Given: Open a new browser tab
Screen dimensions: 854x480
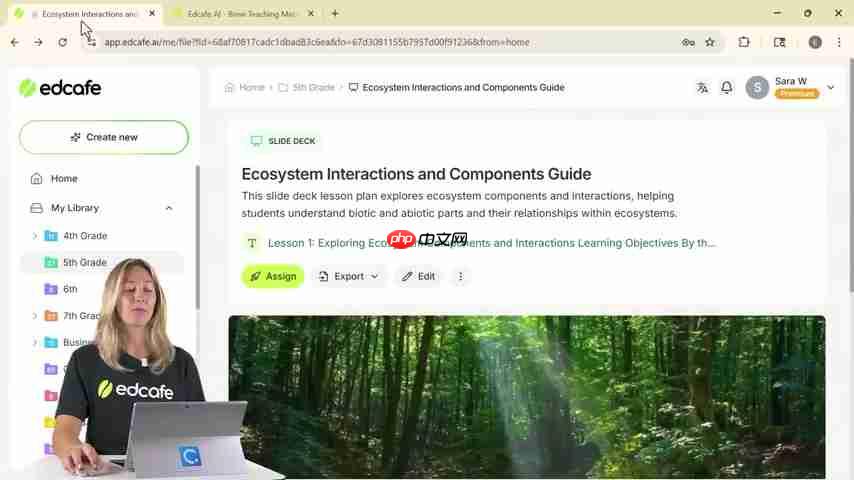Looking at the screenshot, I should (335, 13).
